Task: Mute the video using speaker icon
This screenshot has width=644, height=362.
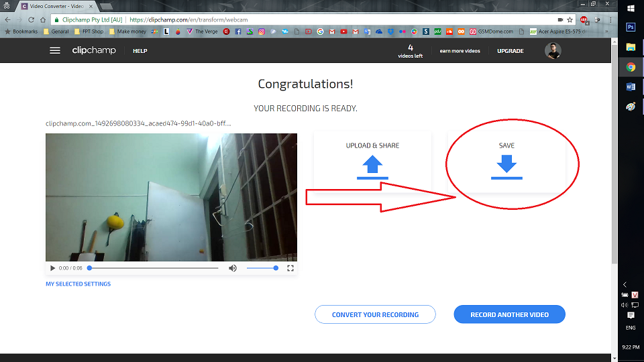Action: (x=233, y=268)
